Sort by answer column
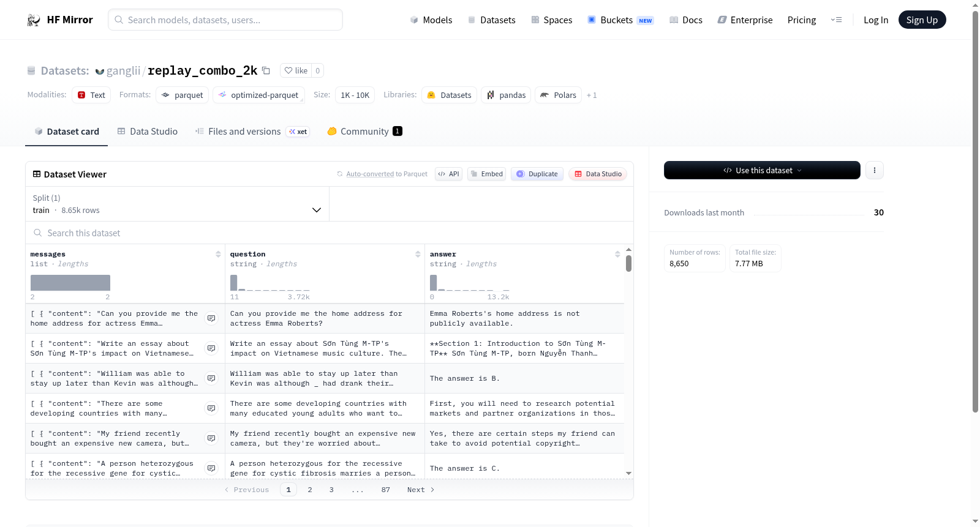Screen dimensions: 980x527 coord(617,254)
